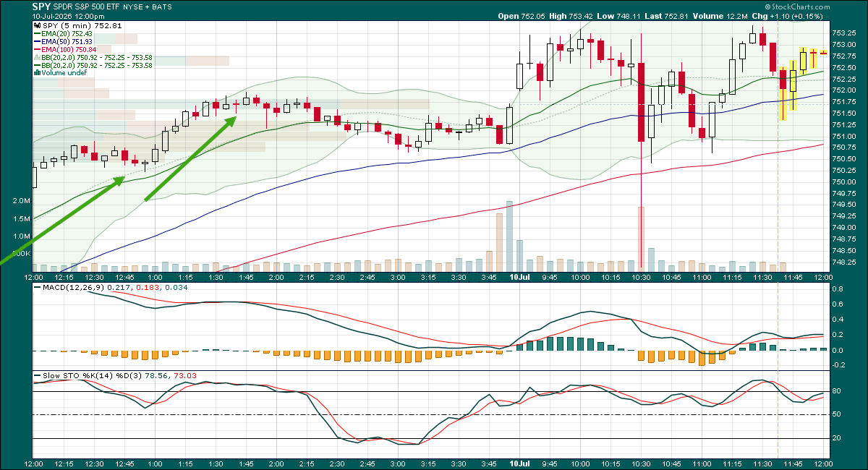The image size is (868, 470).
Task: Click the 10-Jul-2026 12:00pm timestamp
Action: pyautogui.click(x=69, y=16)
